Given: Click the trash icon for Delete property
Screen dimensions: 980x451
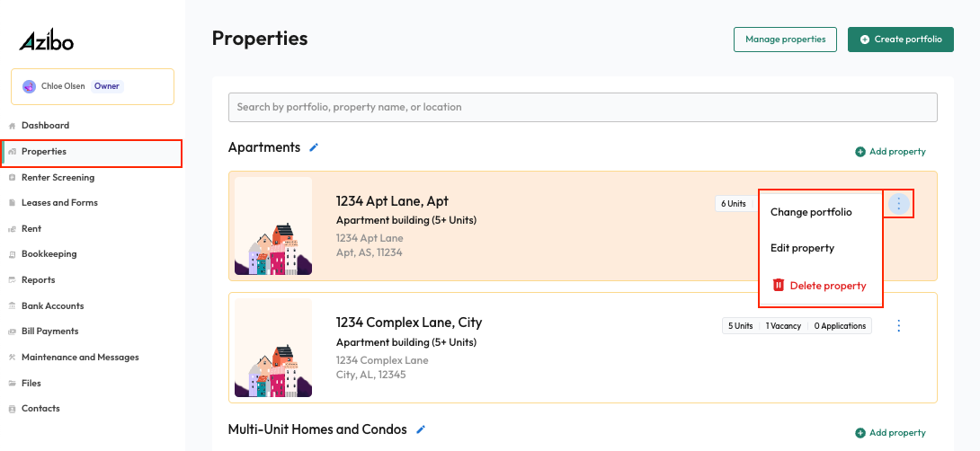Looking at the screenshot, I should point(778,286).
